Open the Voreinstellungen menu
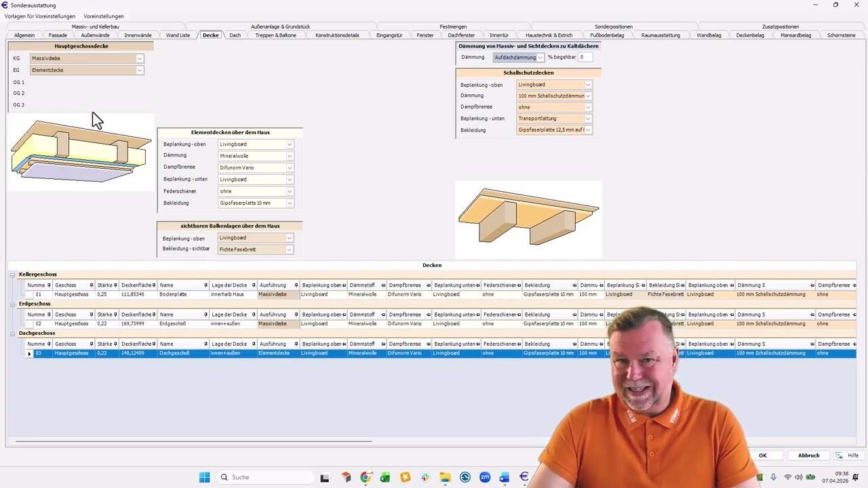868x488 pixels. (103, 16)
